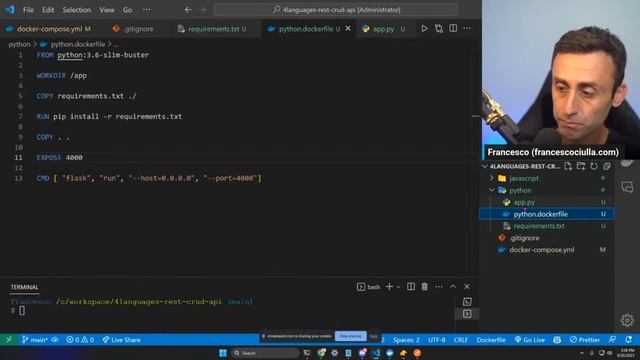Open app.py in the explorer
This screenshot has height=360, width=640.
click(x=524, y=202)
